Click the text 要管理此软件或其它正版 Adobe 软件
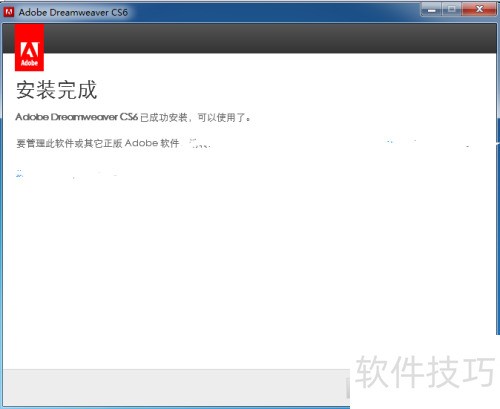 coord(98,143)
